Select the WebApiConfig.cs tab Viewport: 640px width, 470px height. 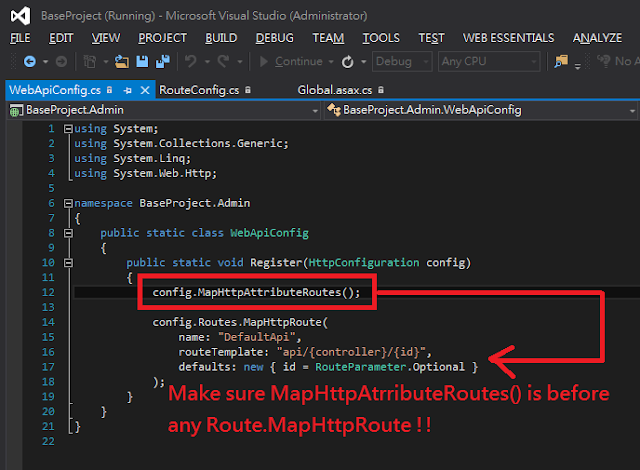(x=55, y=90)
